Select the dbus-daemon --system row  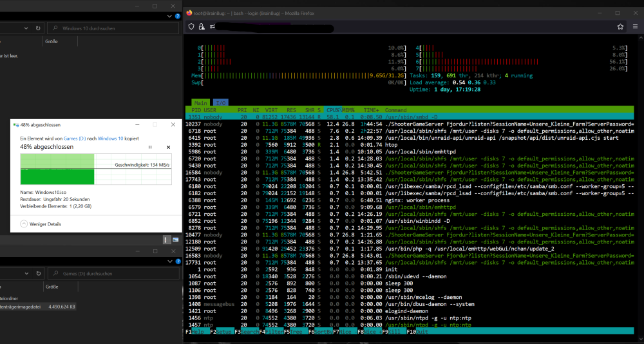tap(410, 304)
